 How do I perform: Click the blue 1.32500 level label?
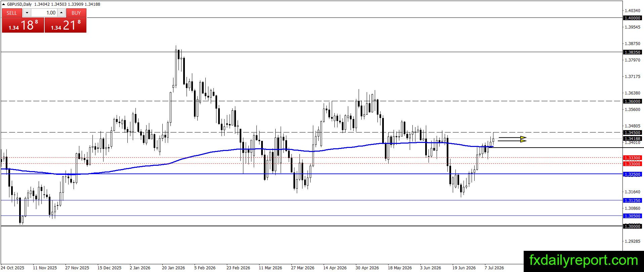point(632,174)
